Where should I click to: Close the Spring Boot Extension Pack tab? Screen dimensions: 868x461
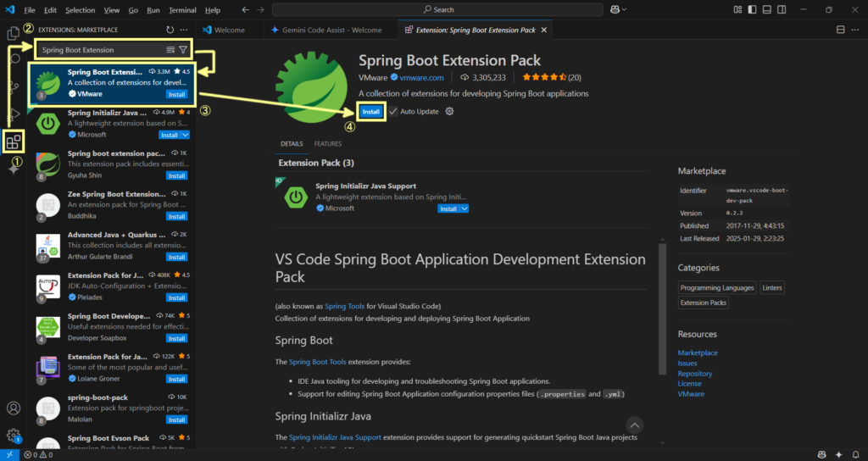click(543, 30)
